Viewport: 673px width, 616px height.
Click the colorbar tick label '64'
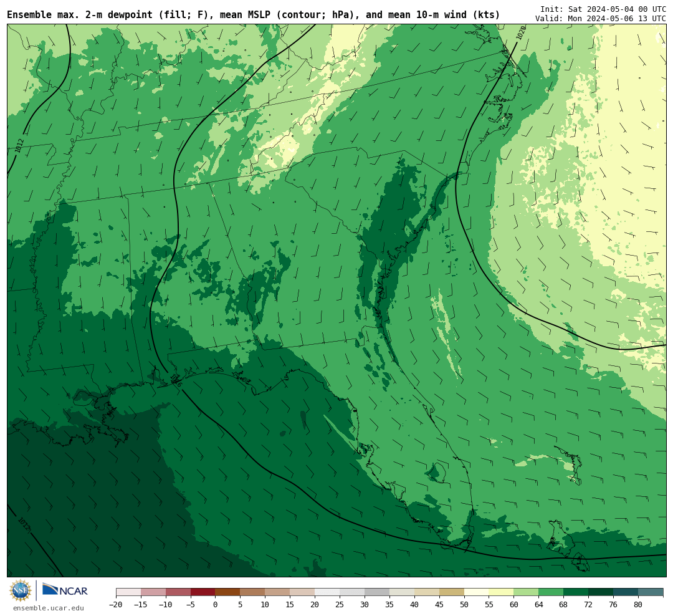(539, 605)
